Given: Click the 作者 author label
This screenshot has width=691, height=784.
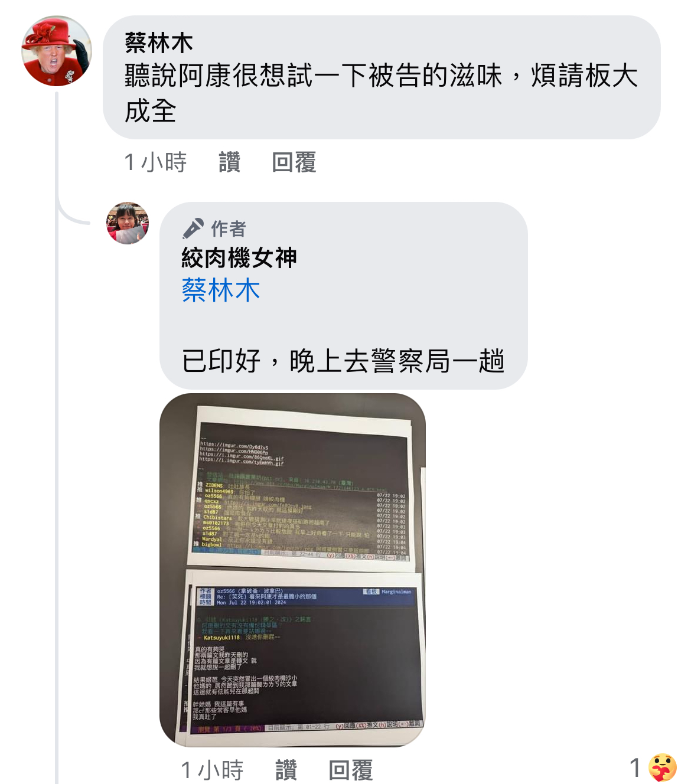Looking at the screenshot, I should (228, 228).
